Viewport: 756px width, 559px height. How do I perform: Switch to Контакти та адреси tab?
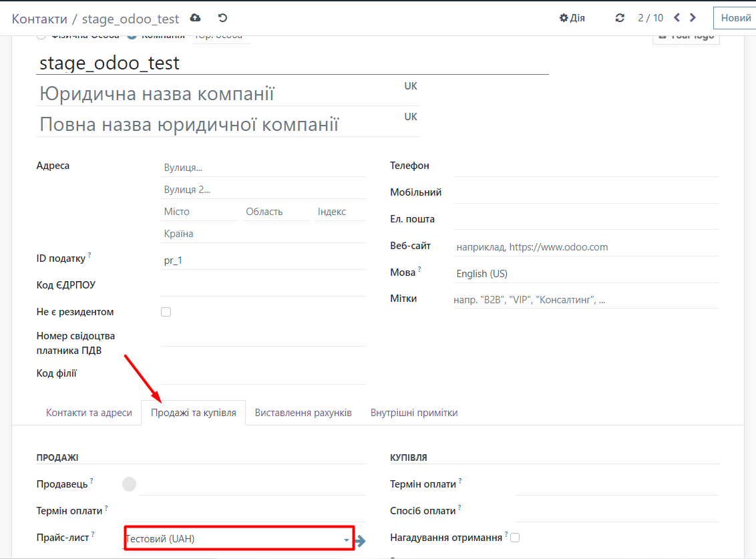(x=89, y=413)
